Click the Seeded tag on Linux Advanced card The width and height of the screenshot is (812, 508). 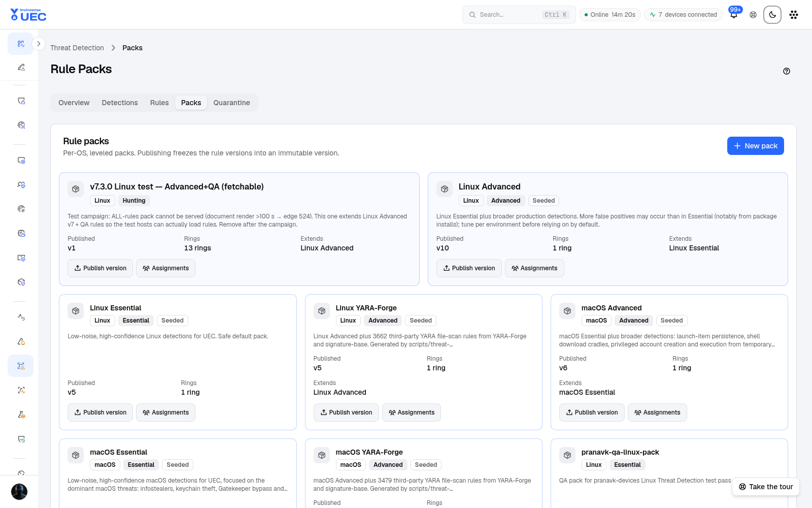pos(544,201)
